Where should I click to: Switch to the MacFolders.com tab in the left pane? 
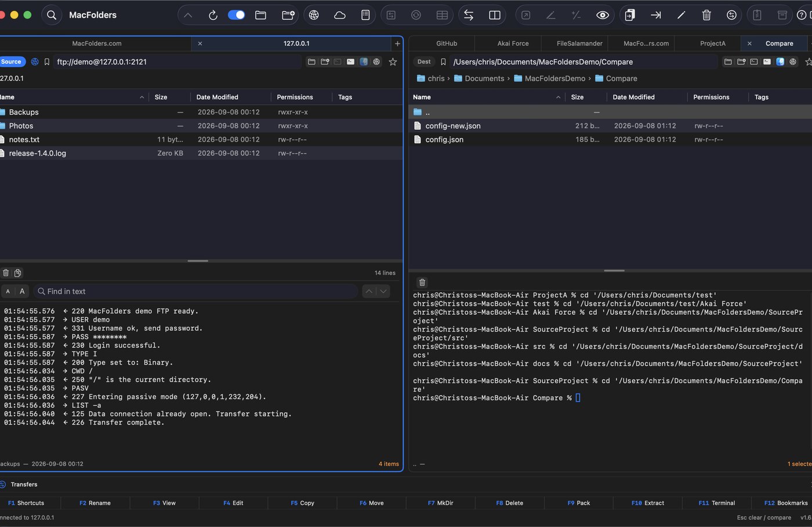pyautogui.click(x=96, y=43)
